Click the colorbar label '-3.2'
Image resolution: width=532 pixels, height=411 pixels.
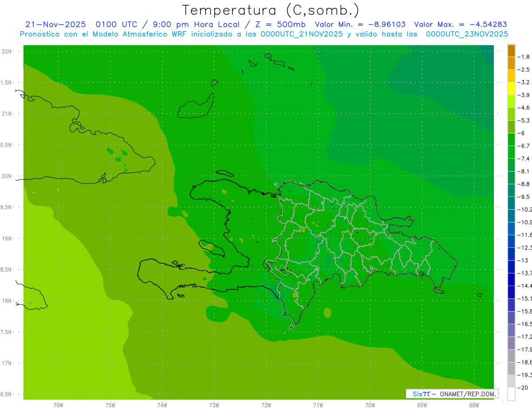524,82
